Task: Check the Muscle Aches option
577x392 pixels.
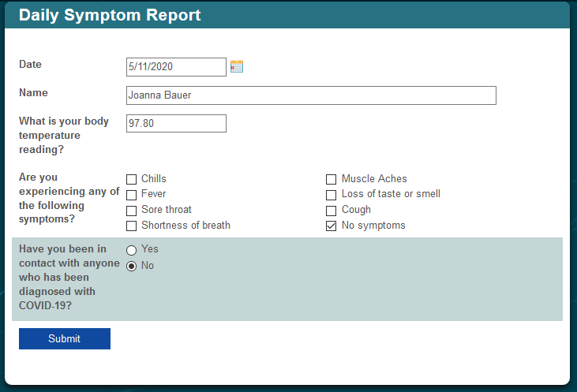Action: pyautogui.click(x=332, y=179)
